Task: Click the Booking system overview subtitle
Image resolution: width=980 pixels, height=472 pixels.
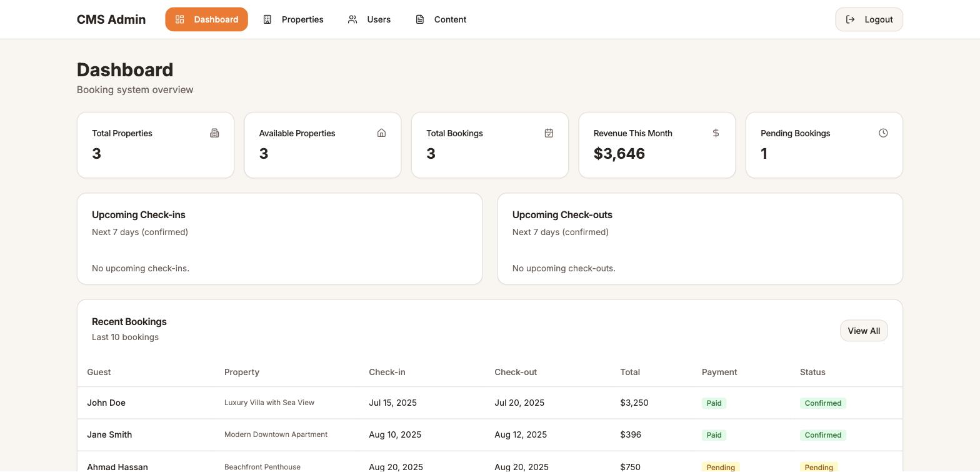Action: (x=135, y=89)
